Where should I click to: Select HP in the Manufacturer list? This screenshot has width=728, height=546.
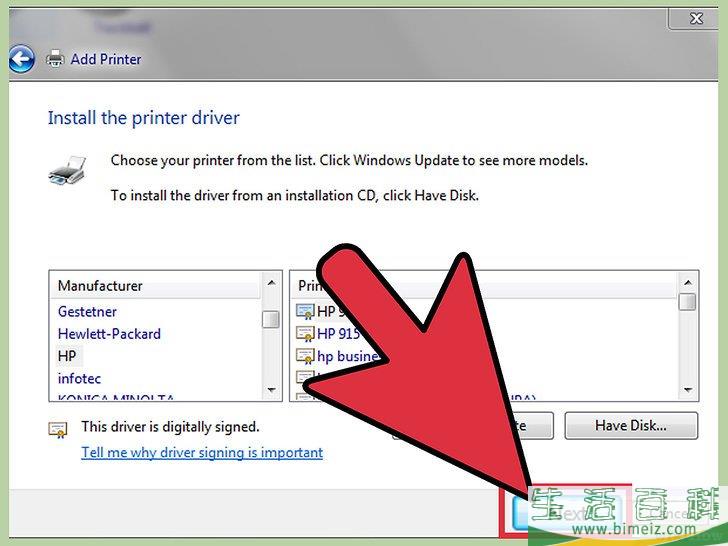(x=67, y=356)
